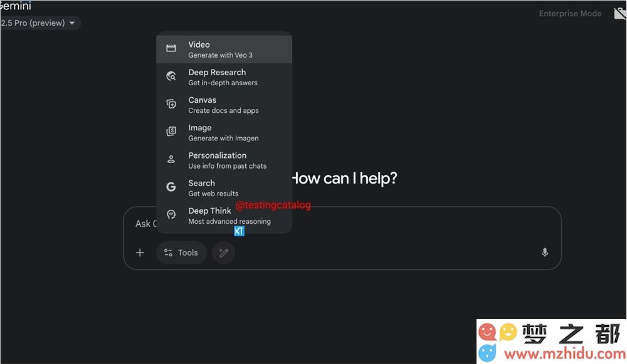
Task: Click the Deep Think brain icon
Action: (x=171, y=214)
